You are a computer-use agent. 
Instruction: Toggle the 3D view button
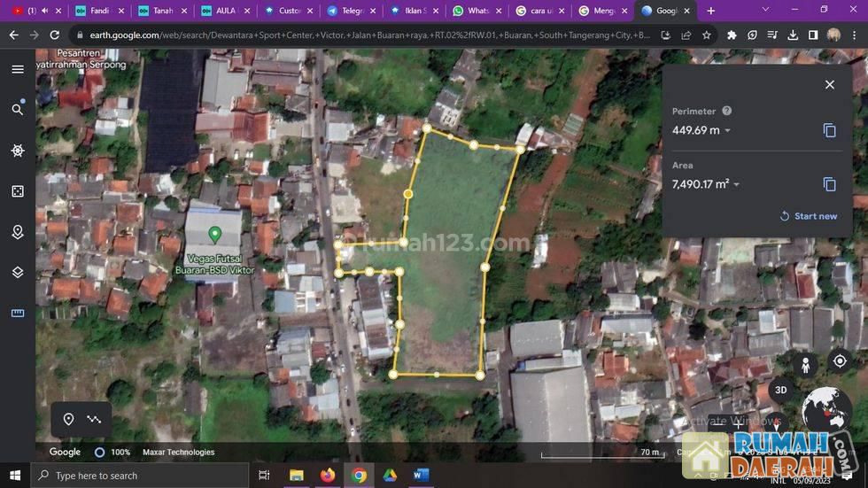click(x=780, y=390)
